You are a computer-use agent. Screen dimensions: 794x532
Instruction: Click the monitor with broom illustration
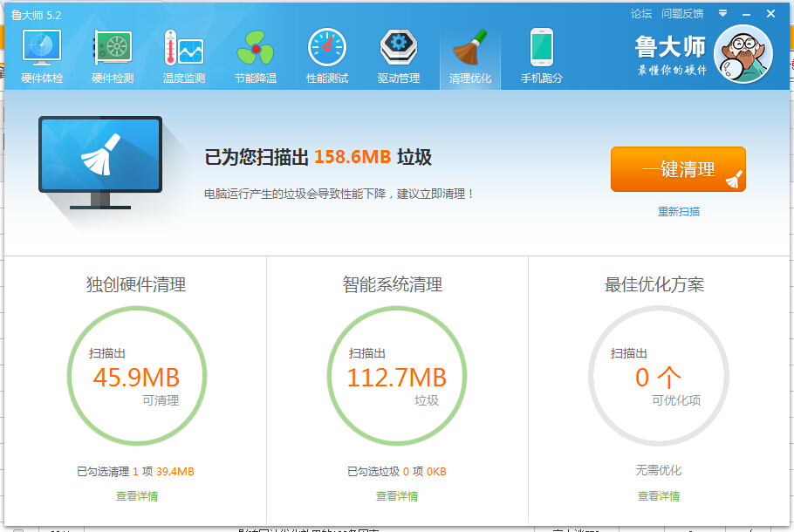pyautogui.click(x=99, y=163)
